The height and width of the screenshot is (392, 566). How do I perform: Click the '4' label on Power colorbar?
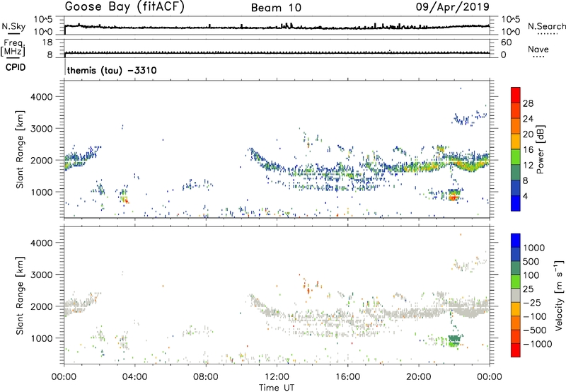(x=525, y=197)
